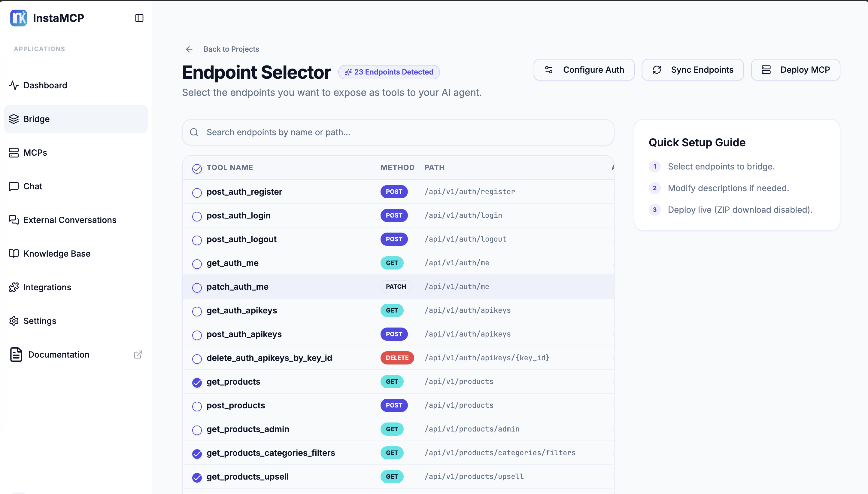The image size is (868, 494).
Task: Click the sparkle icon in endpoints badge
Action: point(348,72)
